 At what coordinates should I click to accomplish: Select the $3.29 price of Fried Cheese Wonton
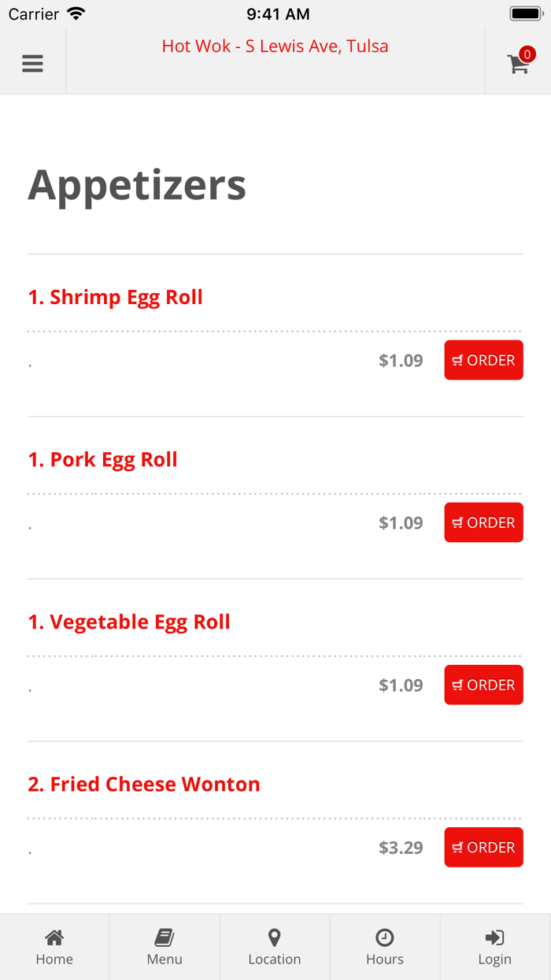click(x=401, y=847)
